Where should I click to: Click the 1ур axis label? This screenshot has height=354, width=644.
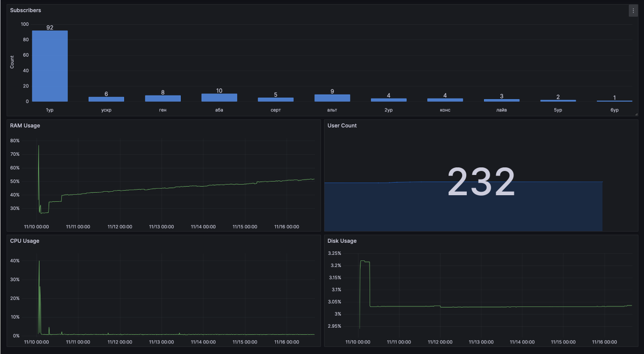[x=50, y=110]
